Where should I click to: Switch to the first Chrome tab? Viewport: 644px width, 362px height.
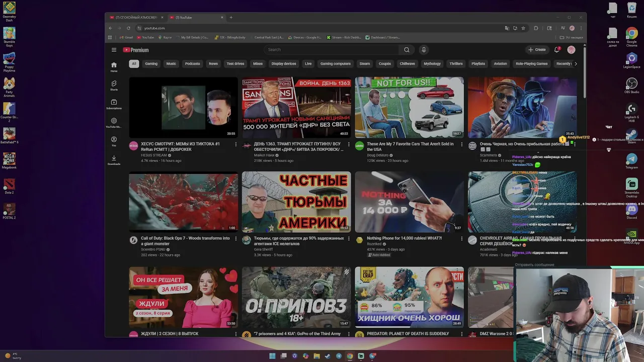click(x=136, y=18)
